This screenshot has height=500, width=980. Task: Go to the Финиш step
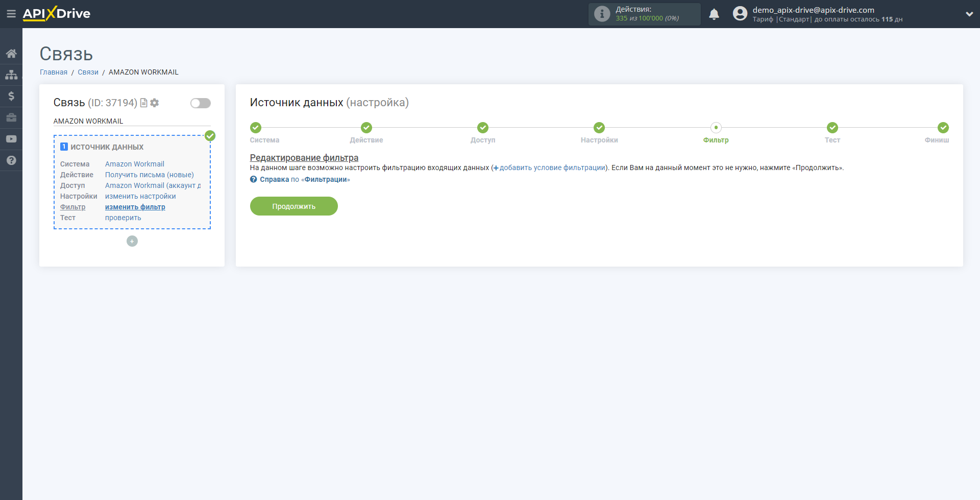click(x=943, y=128)
